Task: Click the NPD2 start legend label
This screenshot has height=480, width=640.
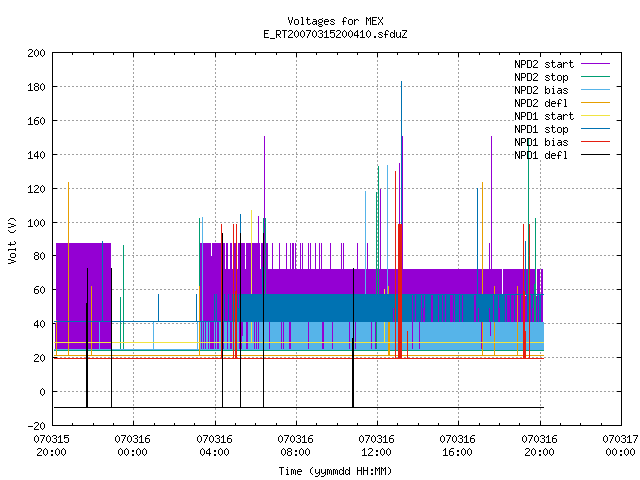Action: (544, 64)
